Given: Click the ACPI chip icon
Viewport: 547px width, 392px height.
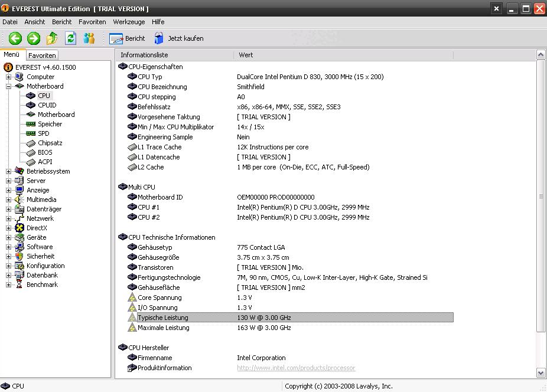Looking at the screenshot, I should coord(31,162).
